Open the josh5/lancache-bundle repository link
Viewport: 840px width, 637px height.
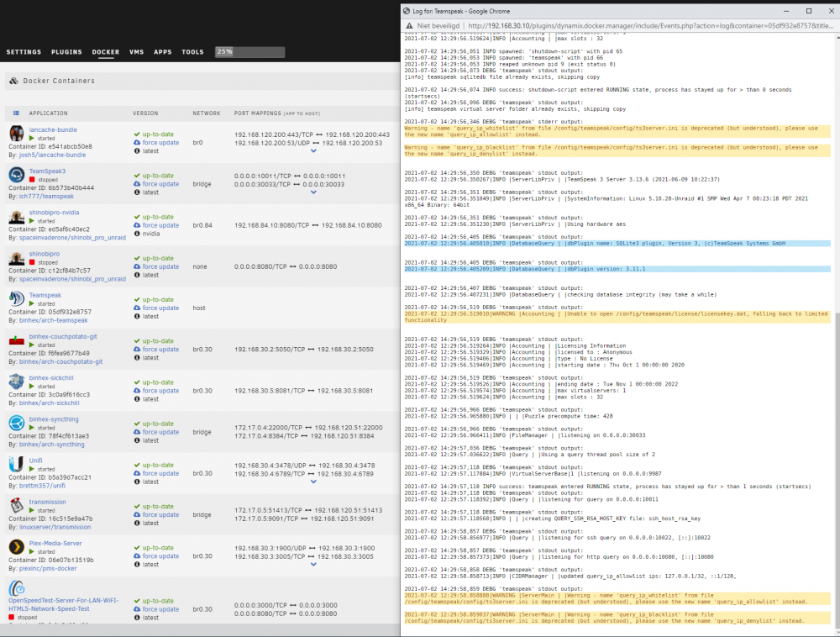click(x=52, y=155)
